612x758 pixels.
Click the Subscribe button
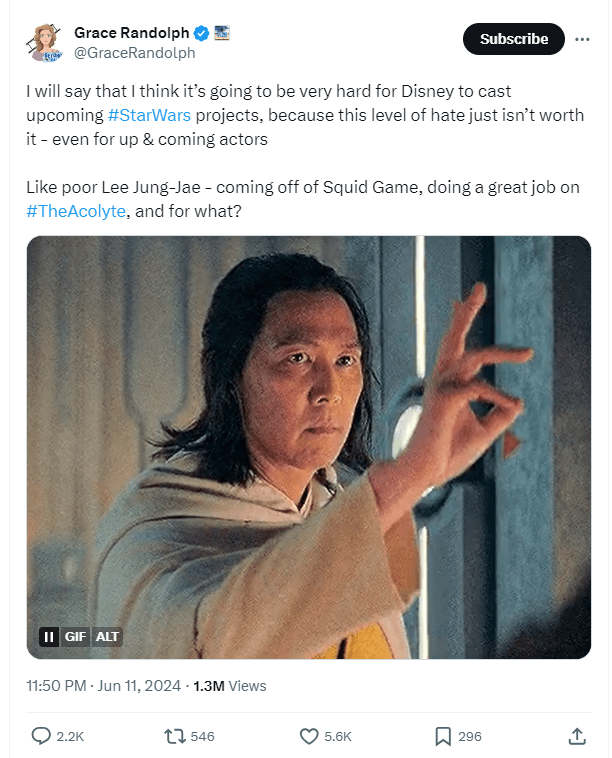[513, 39]
